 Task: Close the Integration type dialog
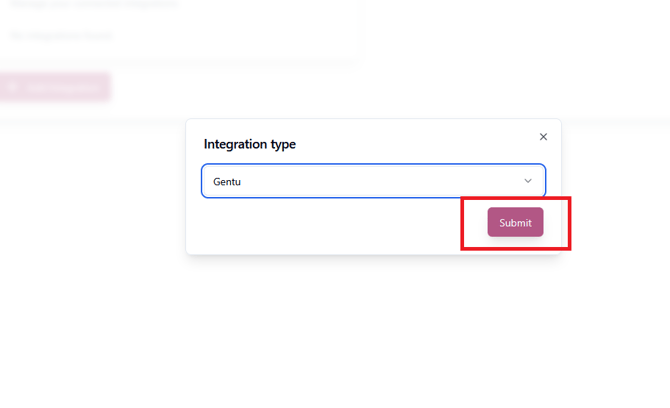[x=543, y=137]
